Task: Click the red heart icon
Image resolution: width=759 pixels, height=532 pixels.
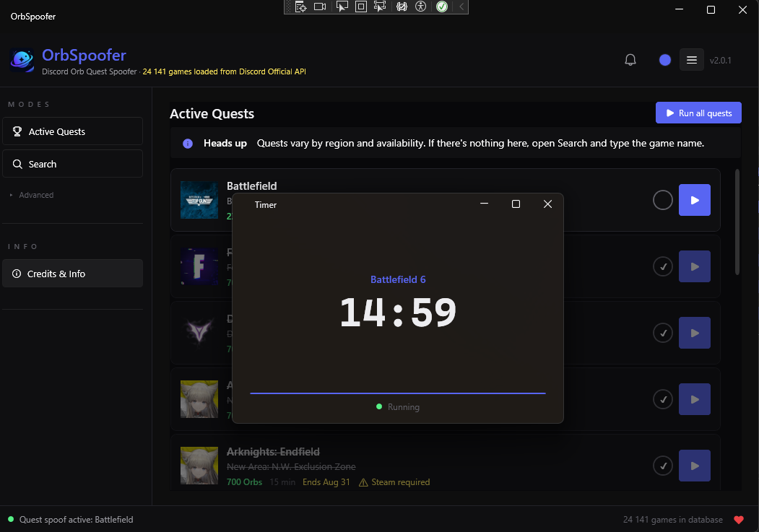Action: tap(739, 520)
